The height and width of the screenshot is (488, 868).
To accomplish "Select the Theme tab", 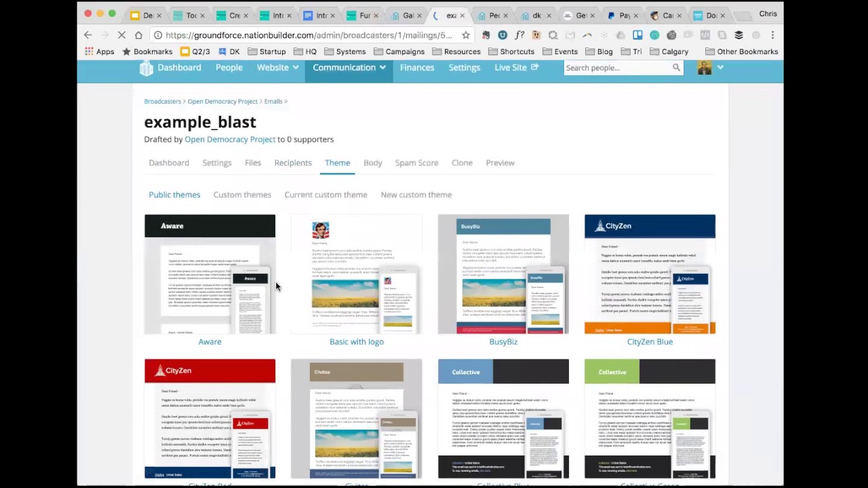I will coord(337,163).
